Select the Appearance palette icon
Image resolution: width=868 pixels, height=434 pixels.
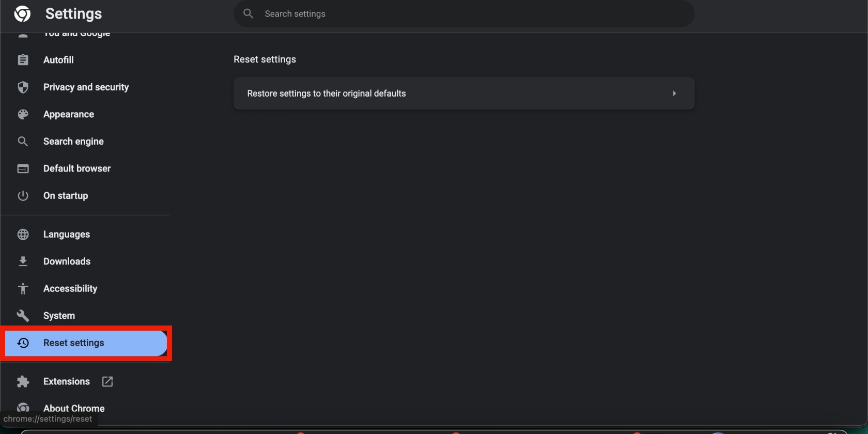point(23,114)
